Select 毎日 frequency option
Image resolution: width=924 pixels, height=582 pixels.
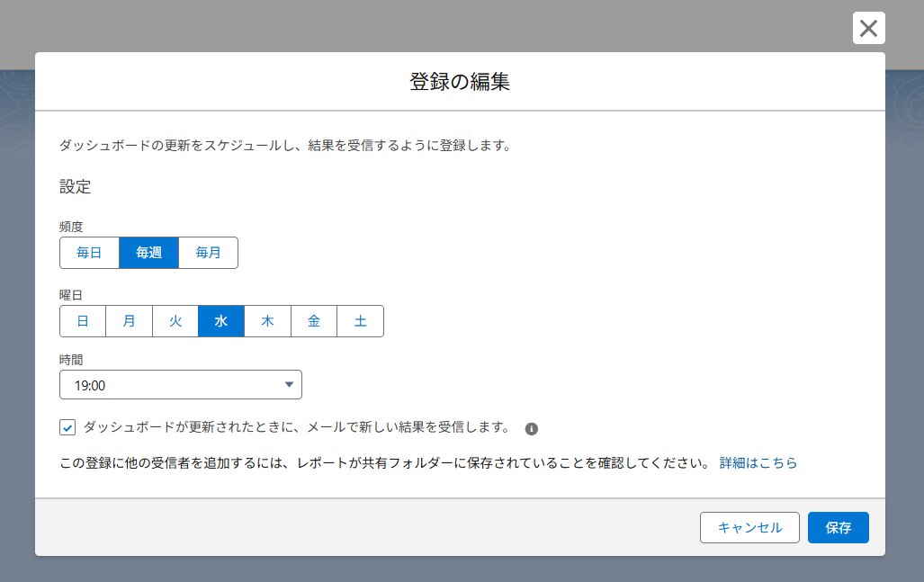[x=89, y=253]
